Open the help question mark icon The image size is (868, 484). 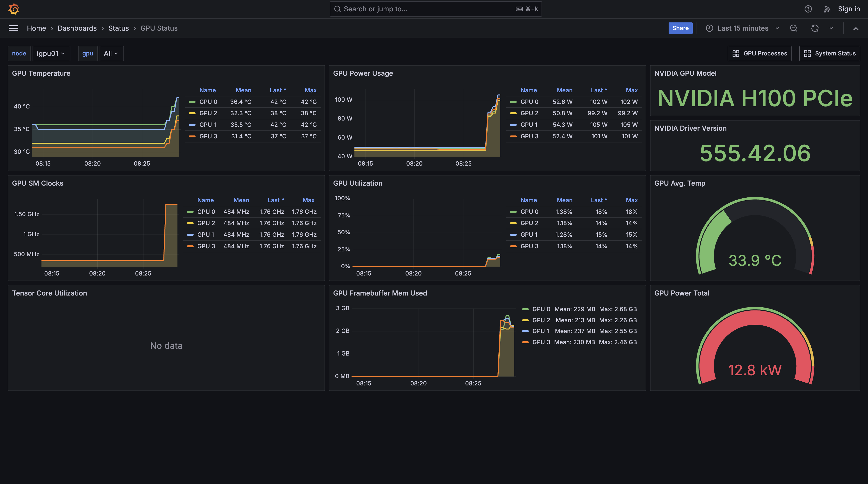[808, 9]
